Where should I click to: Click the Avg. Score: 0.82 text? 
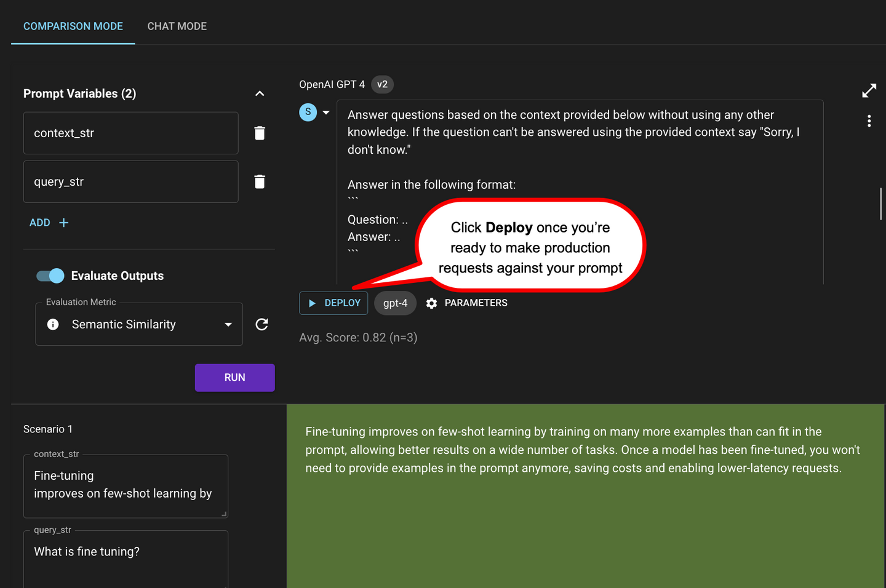[x=358, y=338]
